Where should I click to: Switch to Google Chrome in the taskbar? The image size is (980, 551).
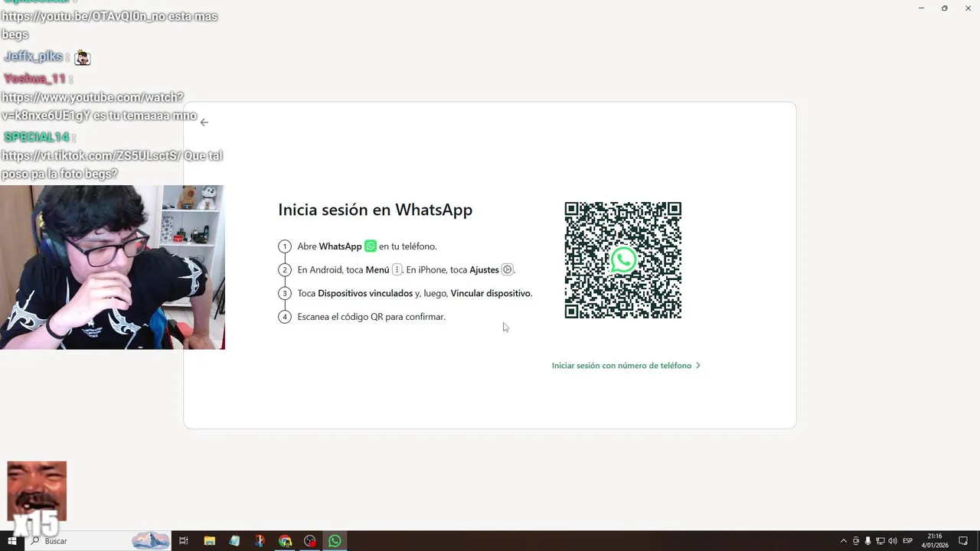tap(285, 541)
